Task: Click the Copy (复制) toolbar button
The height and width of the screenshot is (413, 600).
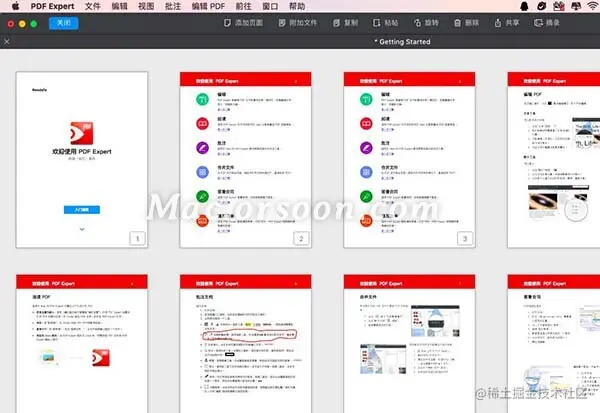Action: click(345, 23)
